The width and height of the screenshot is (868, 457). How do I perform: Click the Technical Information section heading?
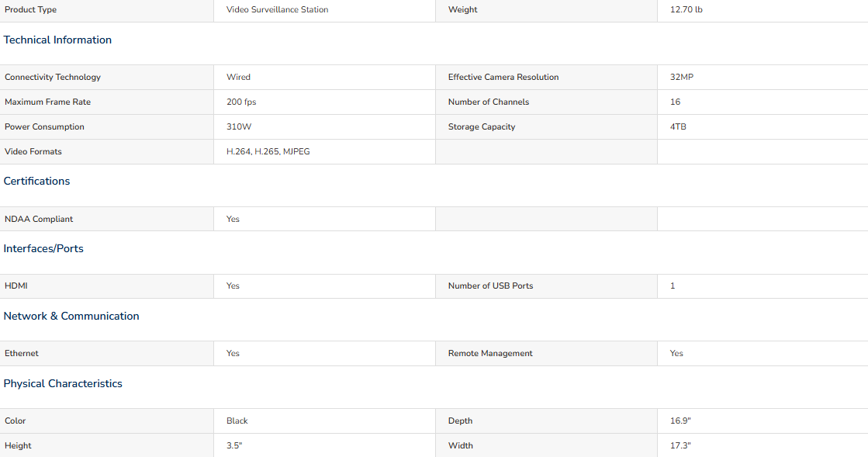click(57, 40)
